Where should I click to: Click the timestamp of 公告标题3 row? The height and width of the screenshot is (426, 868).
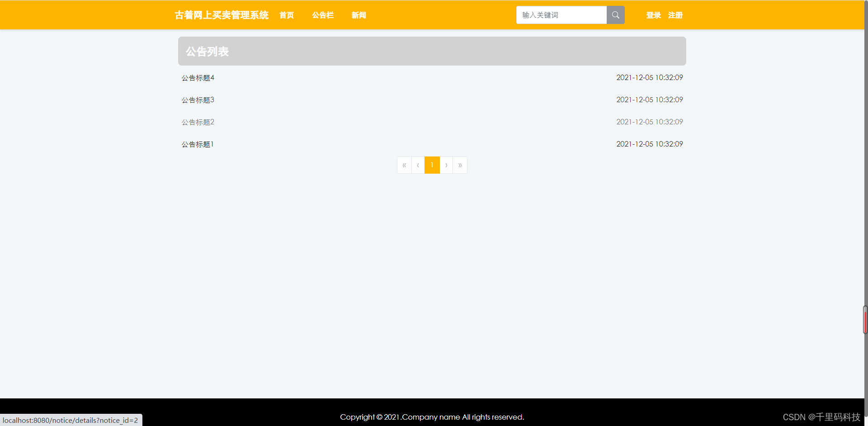tap(650, 100)
